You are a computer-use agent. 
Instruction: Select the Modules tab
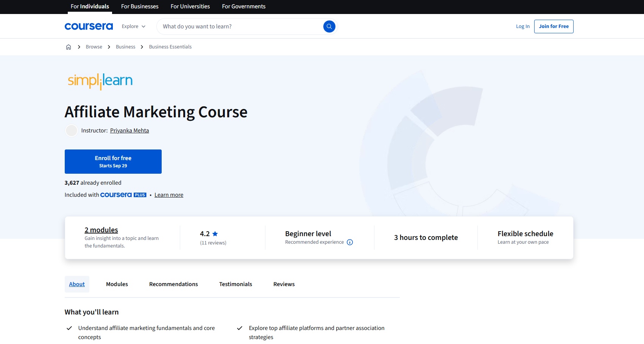click(x=117, y=284)
